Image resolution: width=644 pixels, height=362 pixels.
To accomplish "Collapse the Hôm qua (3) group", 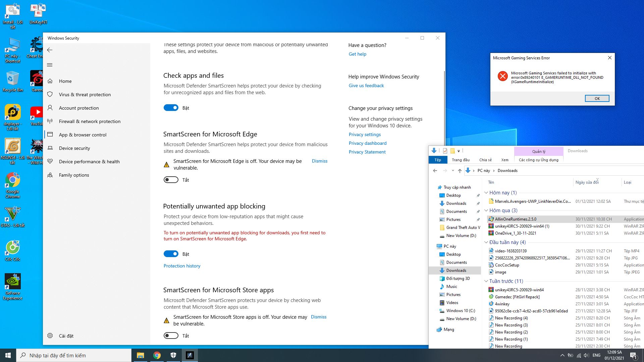I will pos(486,210).
